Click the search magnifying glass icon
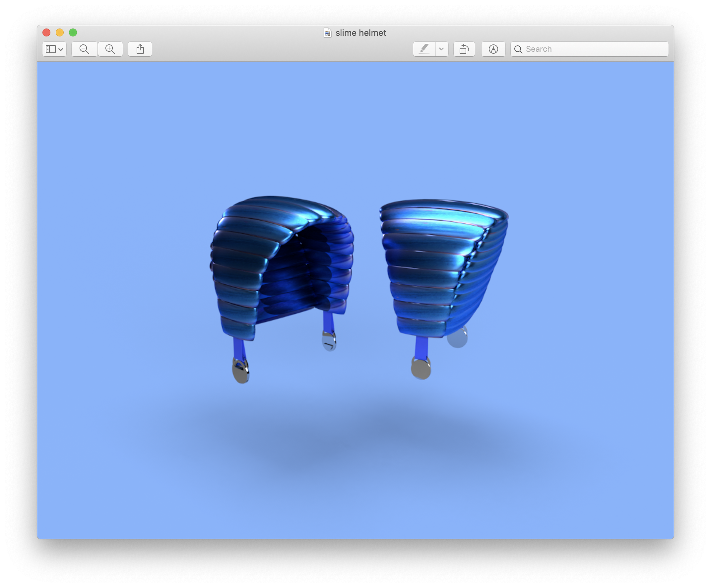Screen dimensions: 711x588 518,49
